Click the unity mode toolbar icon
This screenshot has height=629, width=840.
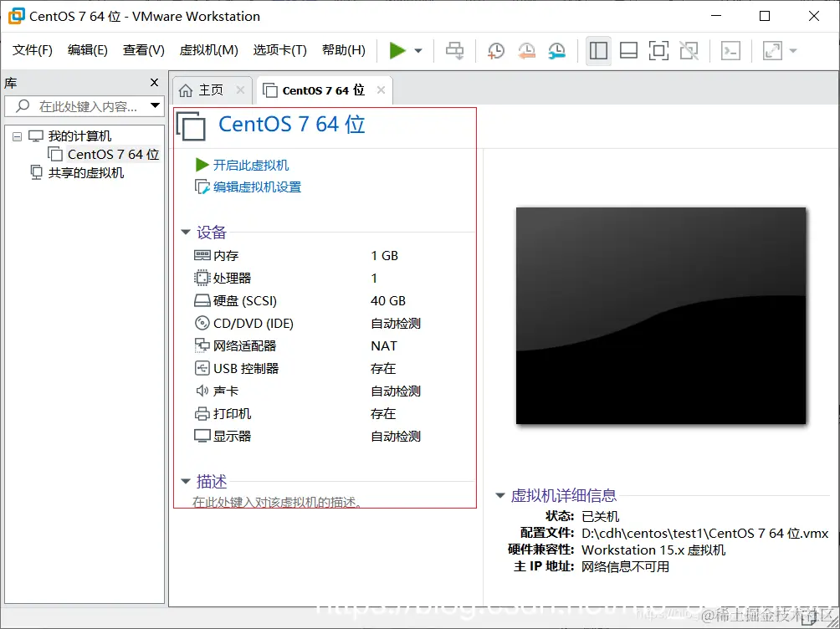(x=689, y=51)
